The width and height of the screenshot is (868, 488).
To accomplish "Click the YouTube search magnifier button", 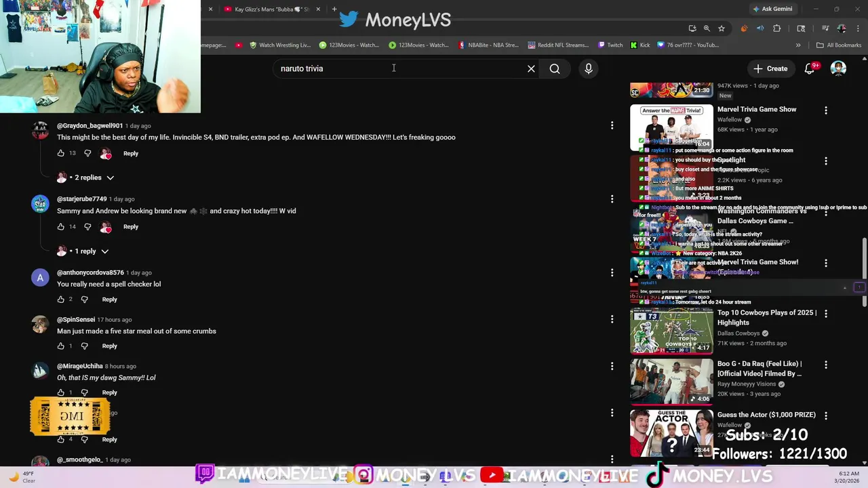I will coord(555,68).
